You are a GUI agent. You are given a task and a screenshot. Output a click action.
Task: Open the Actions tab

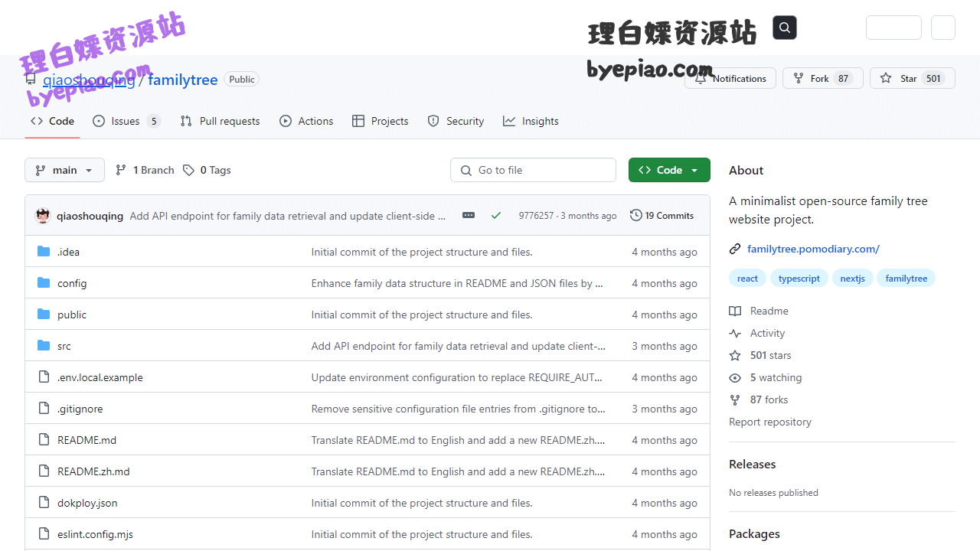click(306, 121)
